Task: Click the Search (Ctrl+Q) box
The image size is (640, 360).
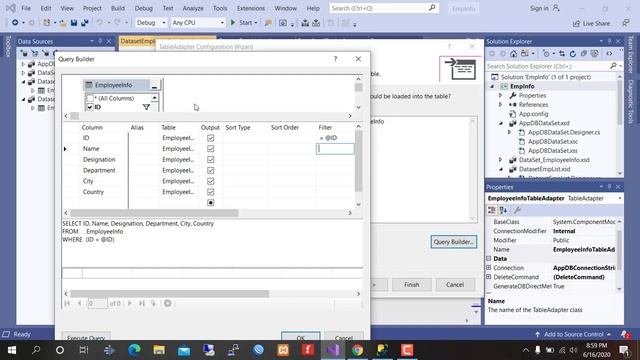Action: coord(384,8)
